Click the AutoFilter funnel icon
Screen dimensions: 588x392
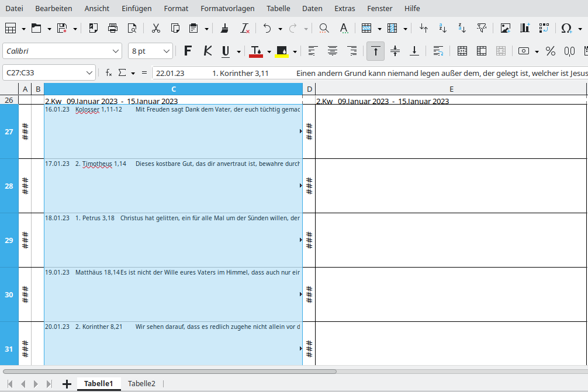pos(482,28)
